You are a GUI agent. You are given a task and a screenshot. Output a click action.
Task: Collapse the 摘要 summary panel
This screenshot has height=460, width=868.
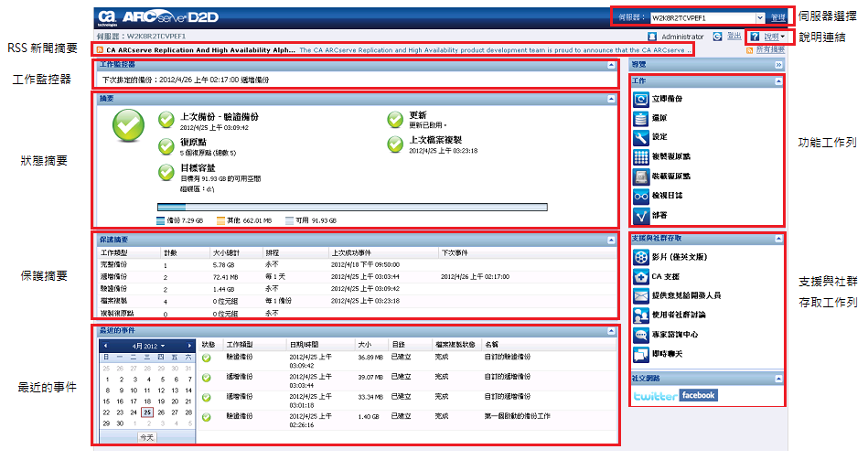pyautogui.click(x=611, y=99)
